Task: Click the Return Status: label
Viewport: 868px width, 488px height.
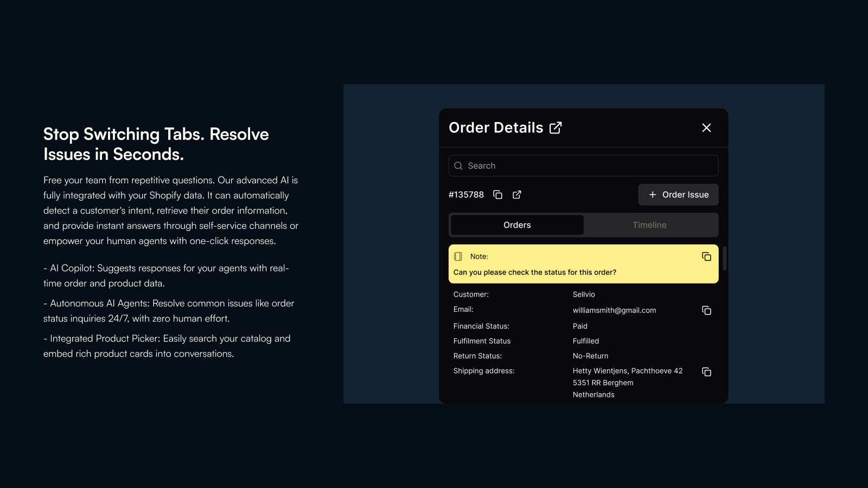Action: (477, 356)
